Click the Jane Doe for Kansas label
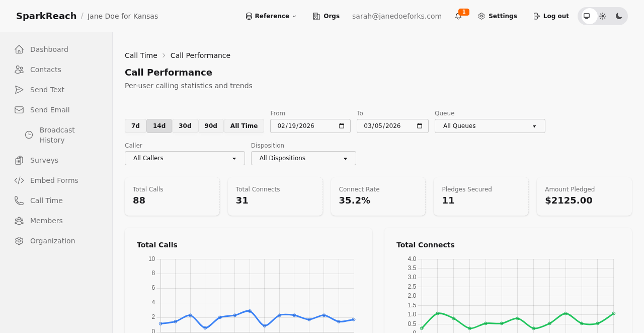Viewport: 644px width, 333px height. 123,16
